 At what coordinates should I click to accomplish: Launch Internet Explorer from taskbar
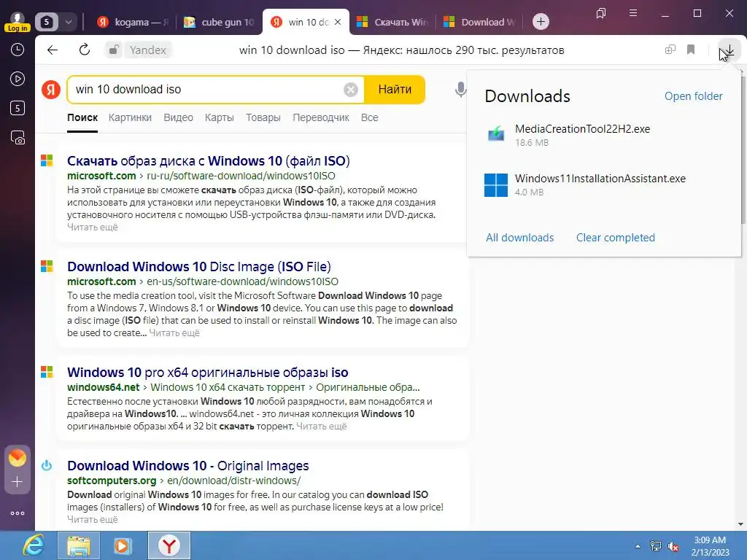click(34, 545)
